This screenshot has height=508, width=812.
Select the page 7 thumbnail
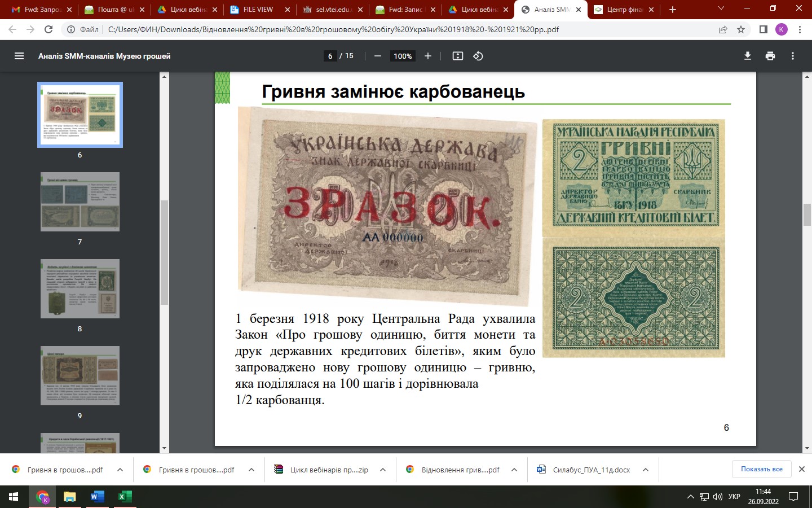[x=80, y=202]
